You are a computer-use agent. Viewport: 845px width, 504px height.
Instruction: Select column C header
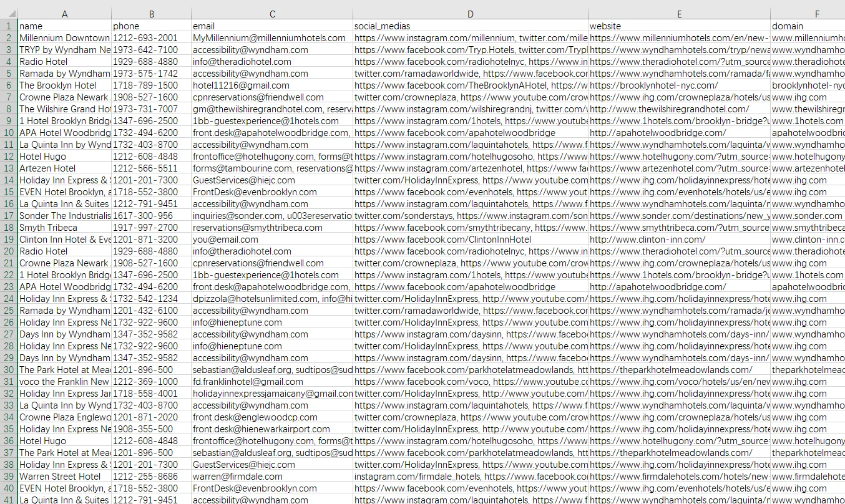(272, 14)
